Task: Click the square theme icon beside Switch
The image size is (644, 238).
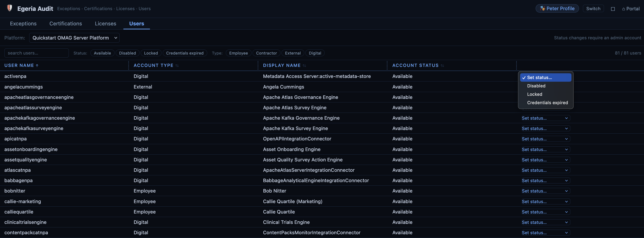Action: click(x=613, y=9)
